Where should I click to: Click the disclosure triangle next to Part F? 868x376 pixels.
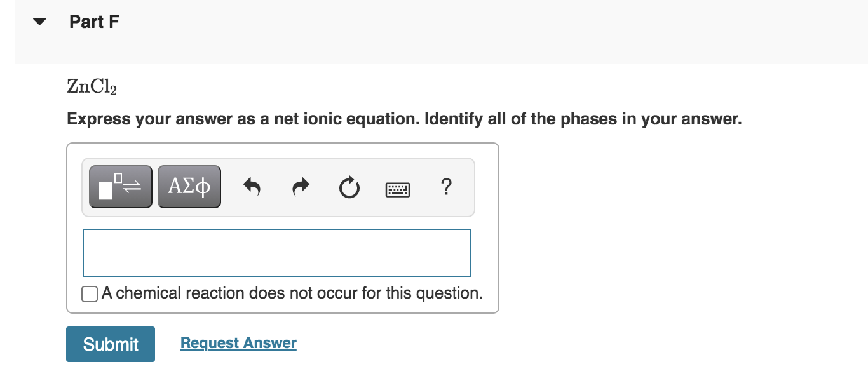click(39, 21)
